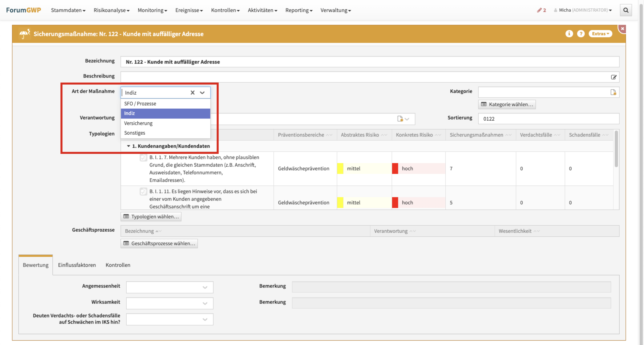Click the Beschreibung edit pencil icon
644x345 pixels.
click(614, 77)
